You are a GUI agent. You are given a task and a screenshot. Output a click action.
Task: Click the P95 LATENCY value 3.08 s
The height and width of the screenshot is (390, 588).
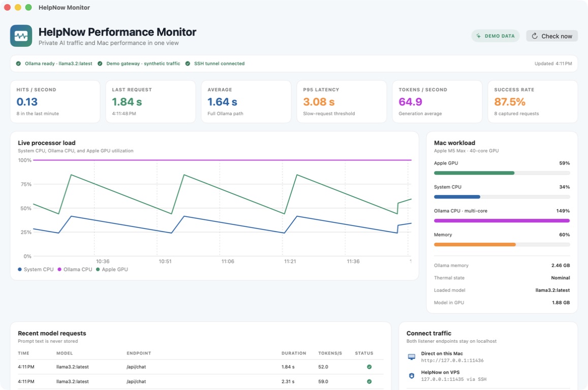(319, 102)
